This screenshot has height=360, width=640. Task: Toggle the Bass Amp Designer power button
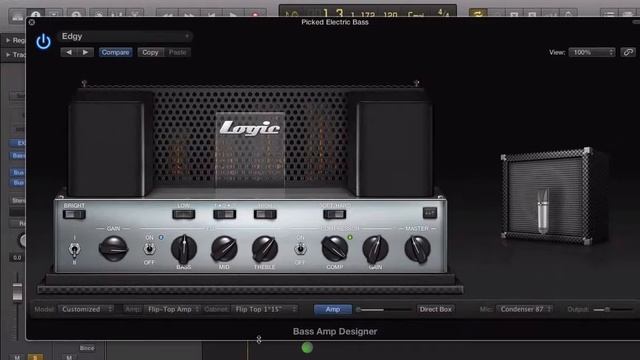click(x=43, y=42)
